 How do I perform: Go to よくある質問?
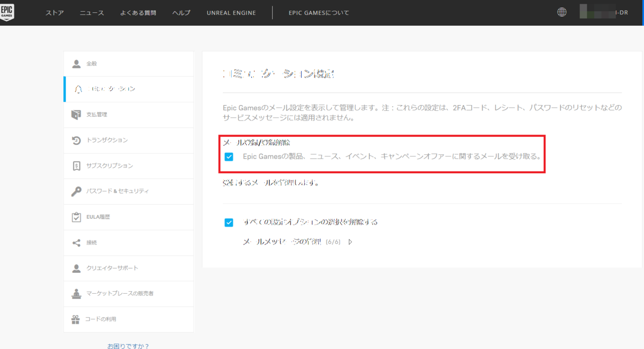[138, 12]
